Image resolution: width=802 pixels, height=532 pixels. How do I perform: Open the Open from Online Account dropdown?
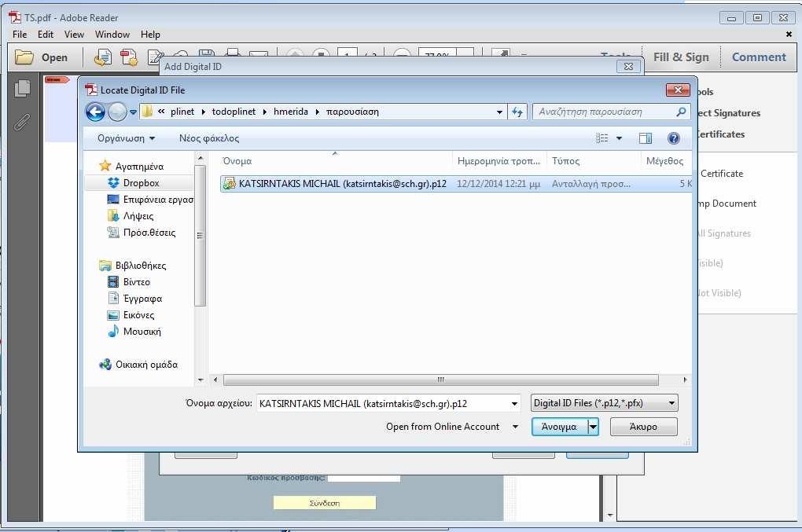click(516, 427)
